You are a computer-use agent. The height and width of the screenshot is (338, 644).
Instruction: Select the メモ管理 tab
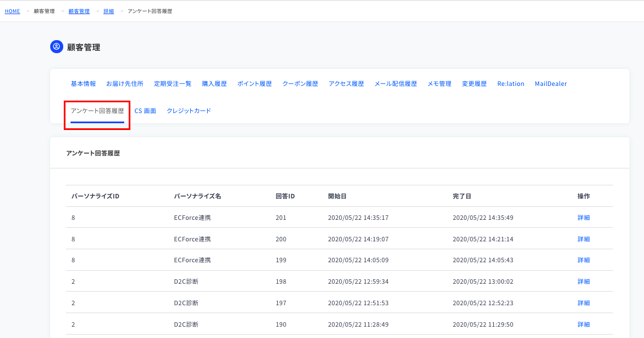coord(440,84)
